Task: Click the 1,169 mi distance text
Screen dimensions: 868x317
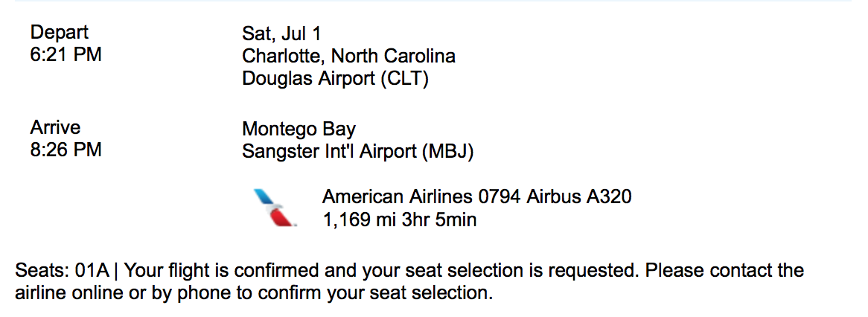Action: click(x=355, y=220)
